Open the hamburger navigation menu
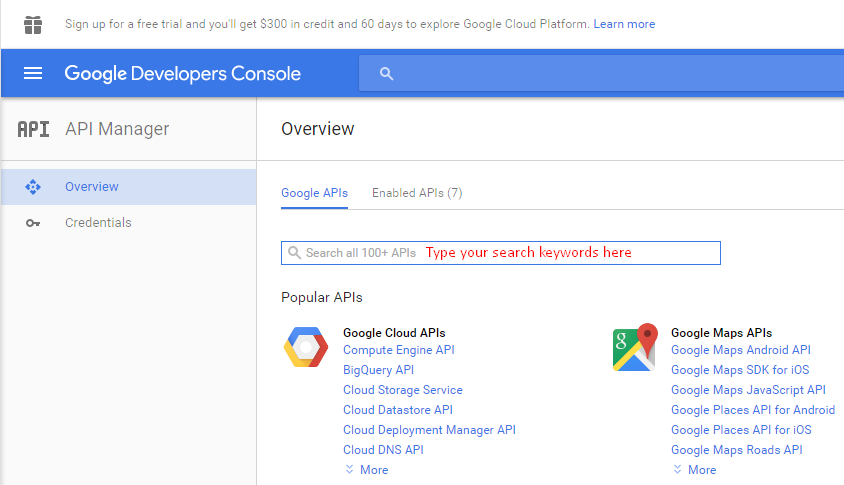This screenshot has height=485, width=844. click(x=33, y=73)
